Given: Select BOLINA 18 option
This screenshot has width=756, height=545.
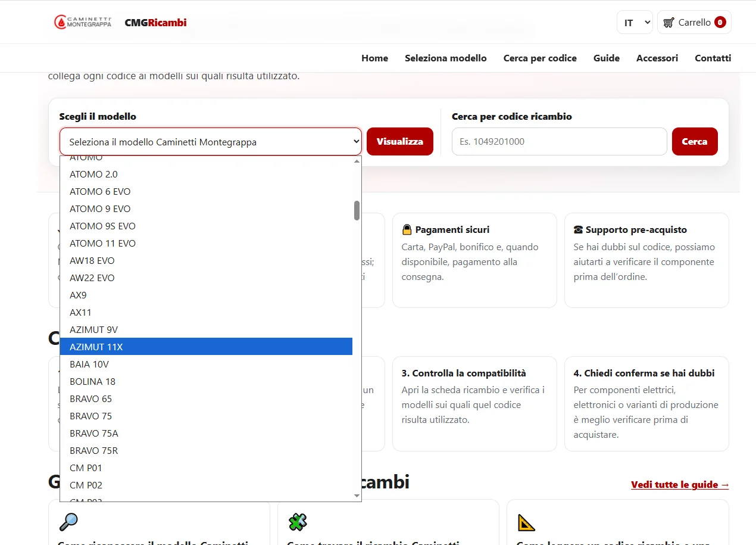Looking at the screenshot, I should click(x=206, y=382).
